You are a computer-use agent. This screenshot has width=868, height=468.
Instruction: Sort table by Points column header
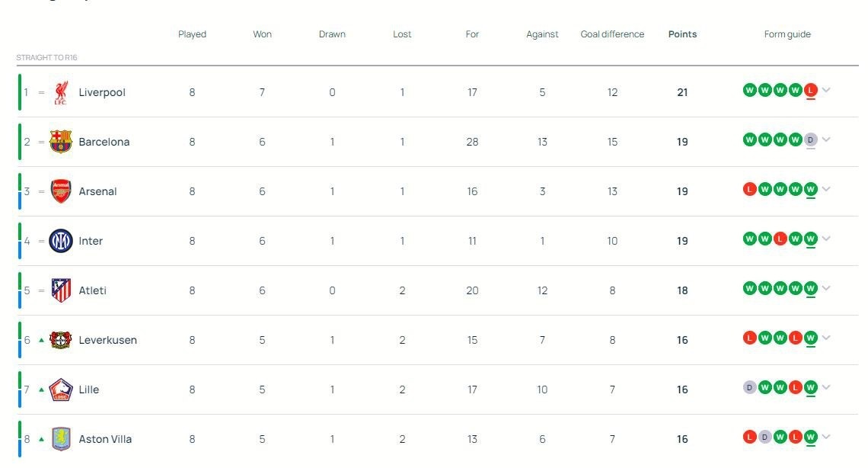tap(682, 34)
